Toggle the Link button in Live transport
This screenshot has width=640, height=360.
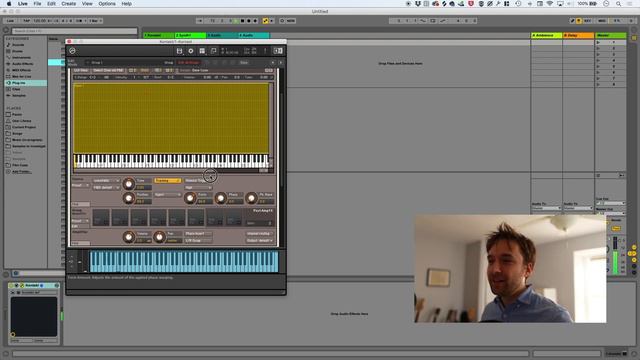click(10, 21)
